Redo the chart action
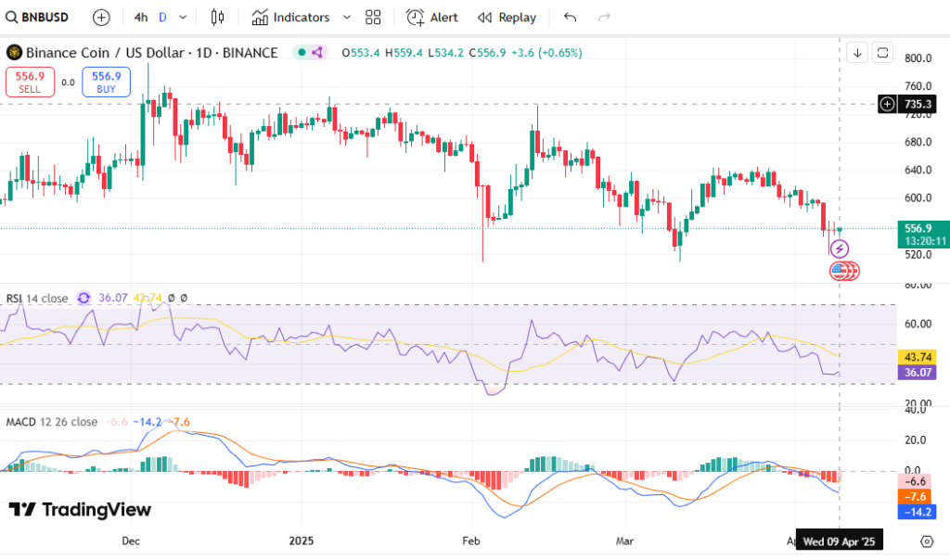This screenshot has height=560, width=950. [x=603, y=18]
